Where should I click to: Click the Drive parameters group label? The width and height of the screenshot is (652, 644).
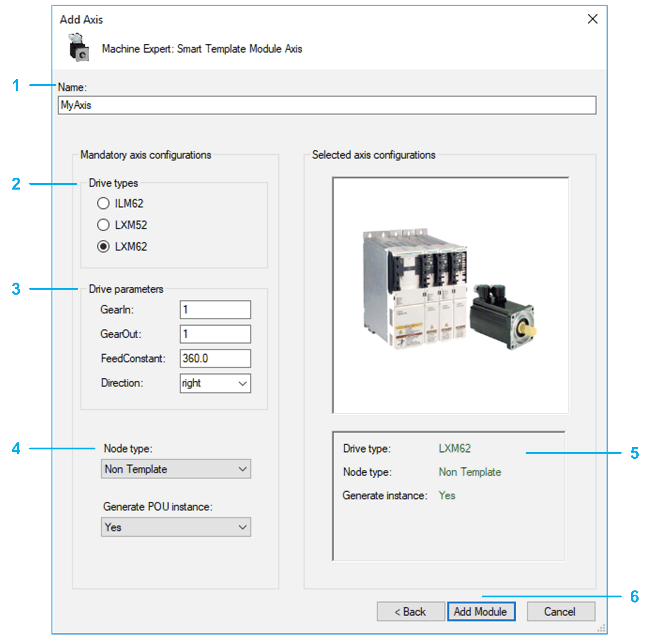pos(126,289)
